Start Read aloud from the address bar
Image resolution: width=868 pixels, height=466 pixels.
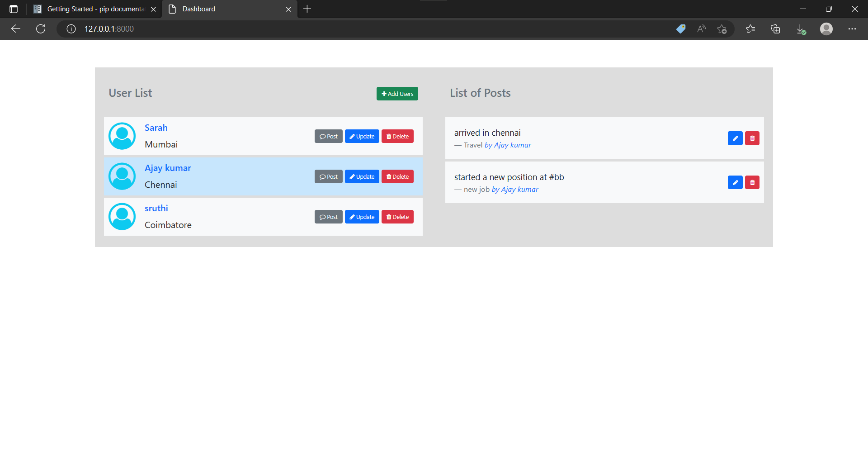701,29
